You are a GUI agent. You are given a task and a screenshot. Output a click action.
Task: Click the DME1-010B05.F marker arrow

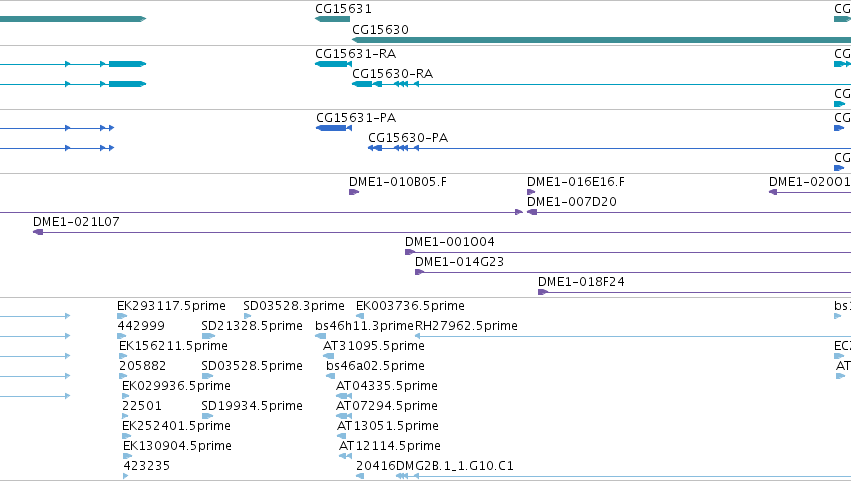tap(354, 192)
